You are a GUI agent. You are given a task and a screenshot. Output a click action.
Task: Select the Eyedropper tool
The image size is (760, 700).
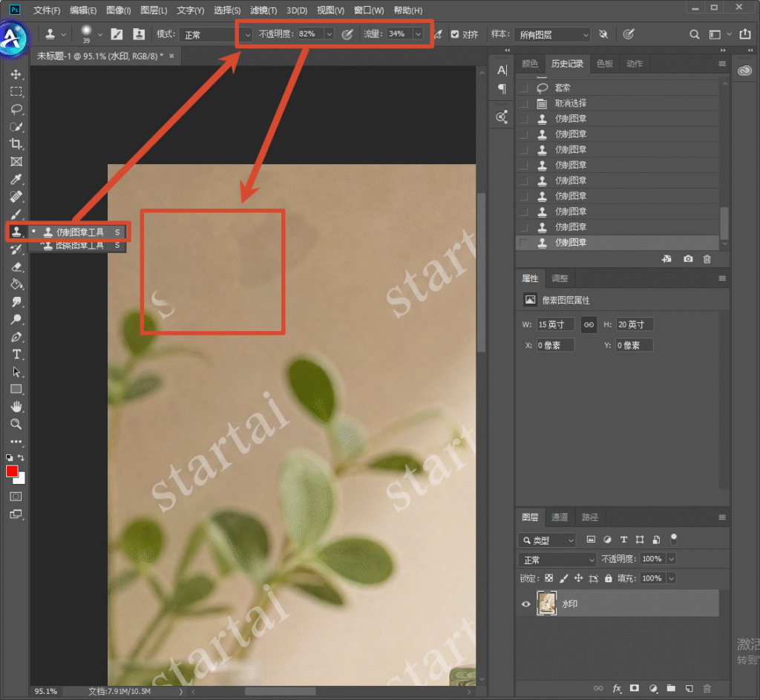[x=16, y=180]
